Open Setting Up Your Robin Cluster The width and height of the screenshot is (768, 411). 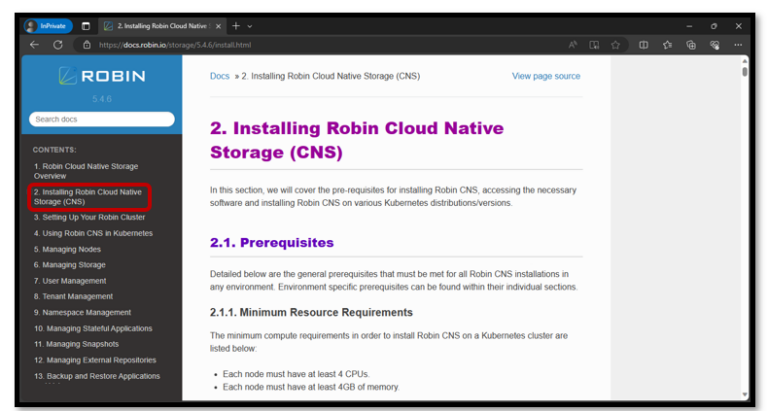pyautogui.click(x=90, y=217)
